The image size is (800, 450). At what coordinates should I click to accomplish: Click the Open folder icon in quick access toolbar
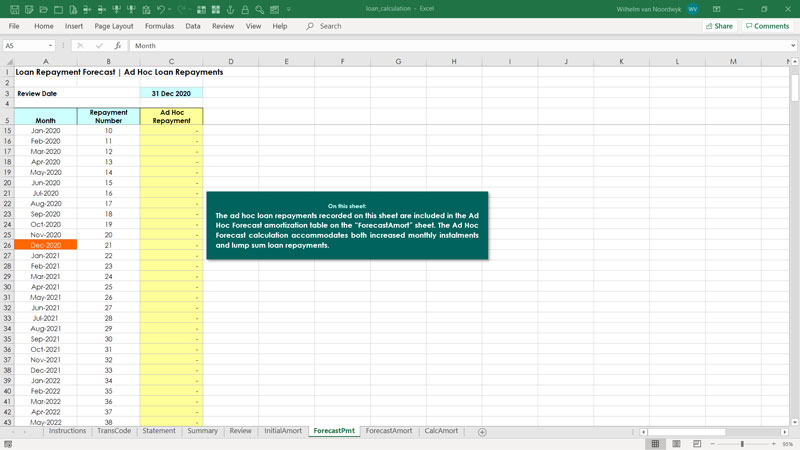[x=44, y=9]
